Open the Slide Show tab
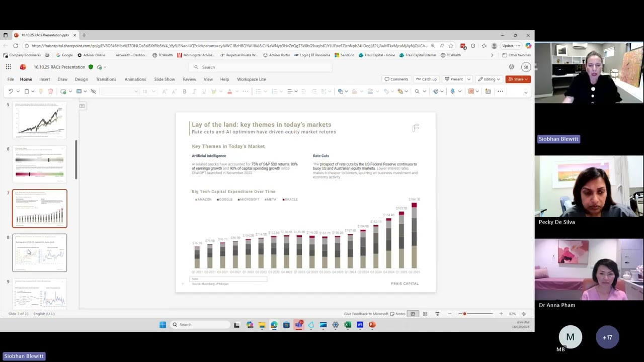Viewport: 644px width, 362px height. coord(165,79)
